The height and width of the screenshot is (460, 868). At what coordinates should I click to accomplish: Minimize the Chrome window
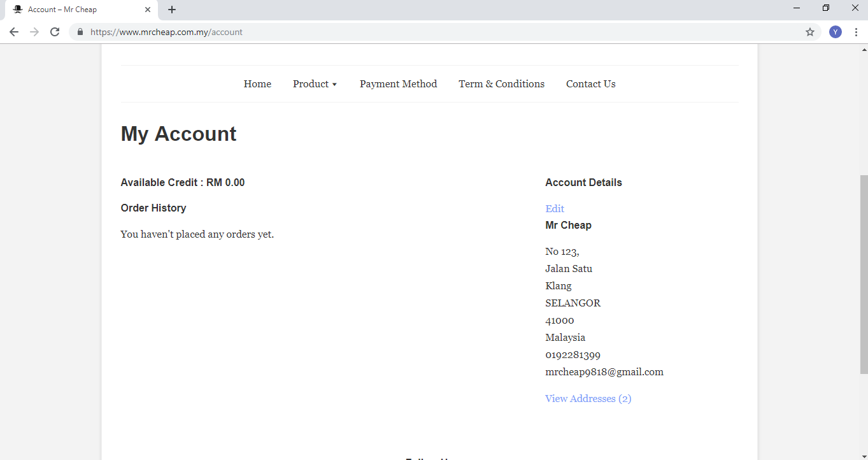797,8
